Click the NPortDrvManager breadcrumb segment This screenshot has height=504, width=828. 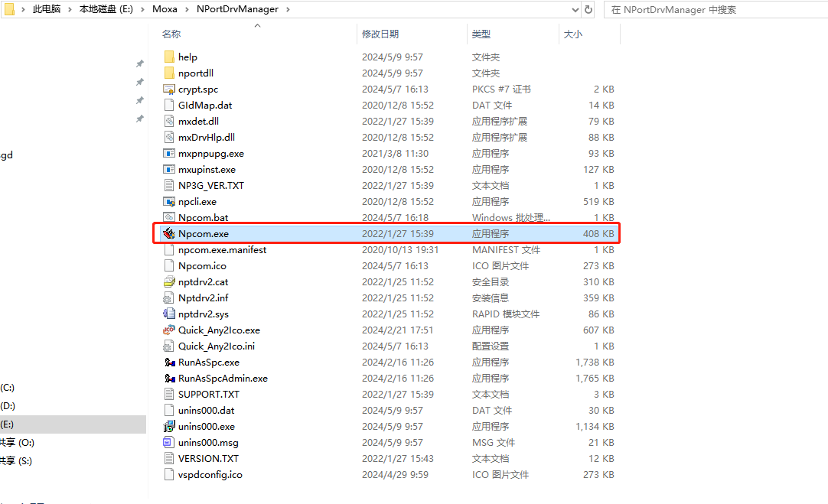click(238, 9)
